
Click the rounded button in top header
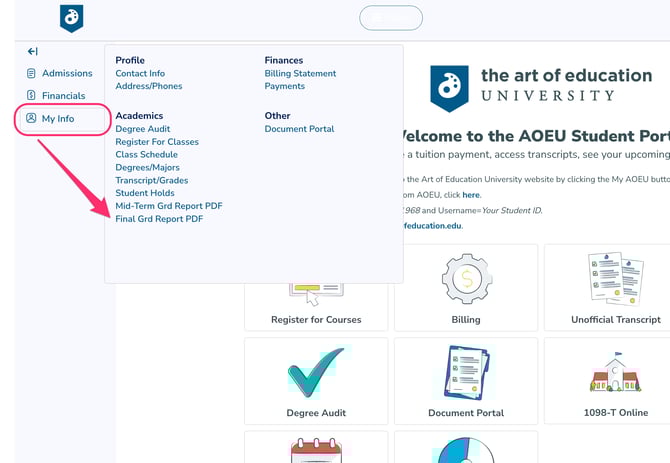click(391, 18)
